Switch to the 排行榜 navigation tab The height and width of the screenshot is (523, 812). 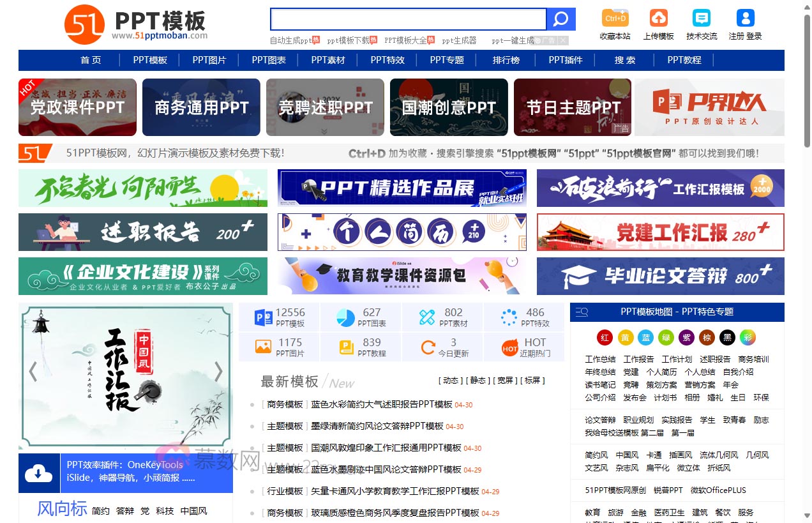point(506,60)
